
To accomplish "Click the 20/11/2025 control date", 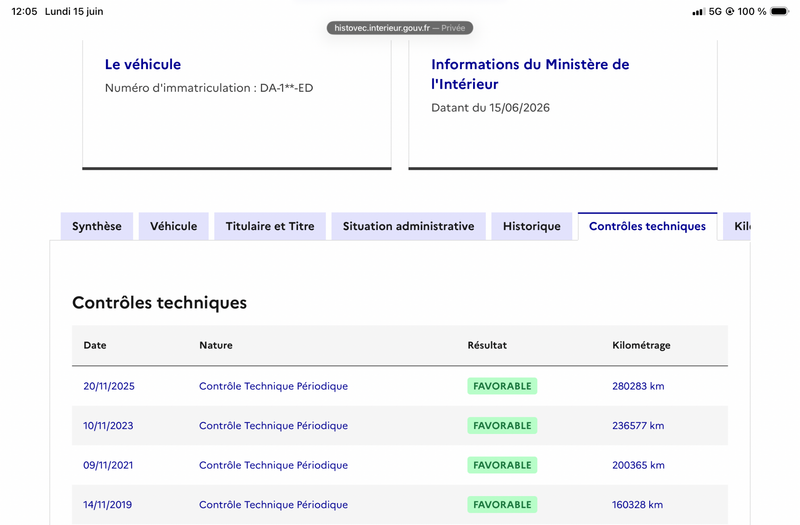I will click(109, 386).
